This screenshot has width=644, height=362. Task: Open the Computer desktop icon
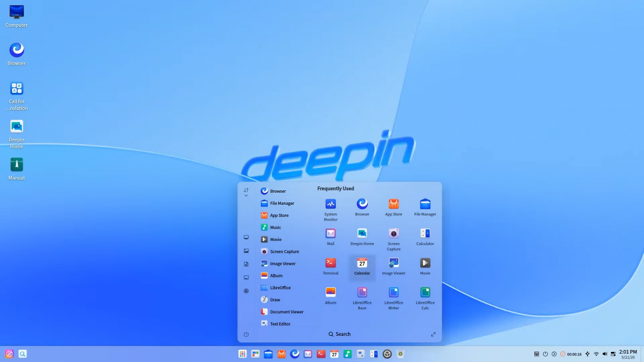point(17,16)
